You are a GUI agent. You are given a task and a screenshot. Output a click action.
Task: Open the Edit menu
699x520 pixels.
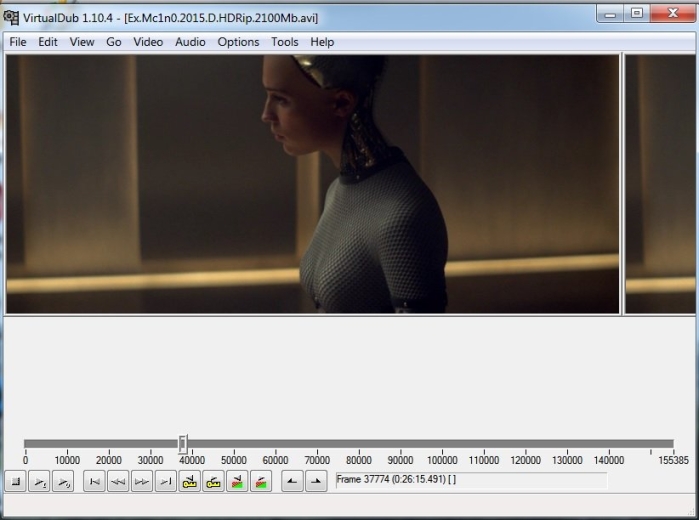[48, 42]
